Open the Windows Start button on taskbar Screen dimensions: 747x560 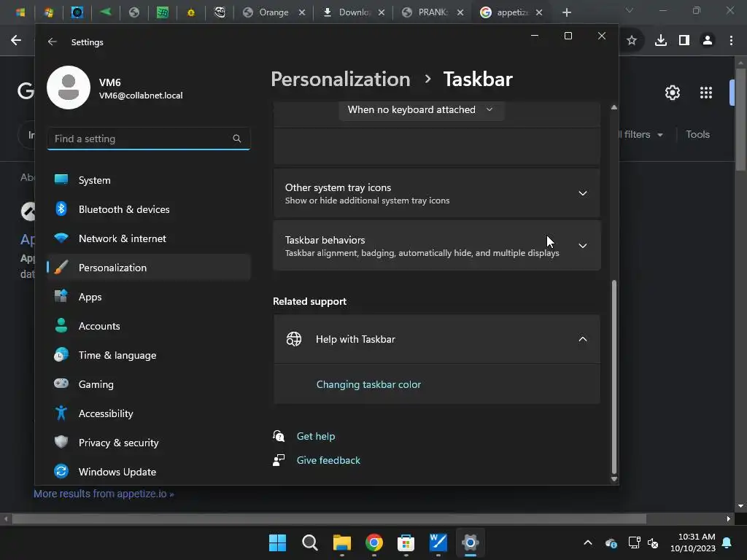(x=277, y=542)
